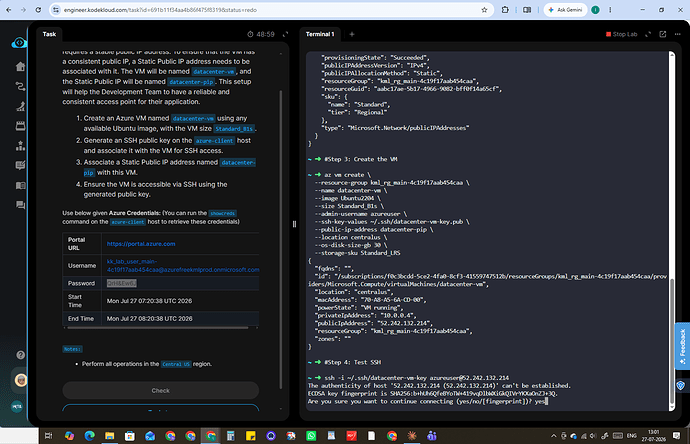Click the Central US region tag

(176, 364)
